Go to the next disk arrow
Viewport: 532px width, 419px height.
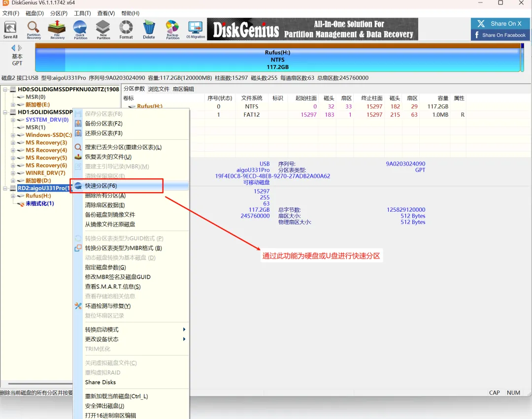[20, 48]
